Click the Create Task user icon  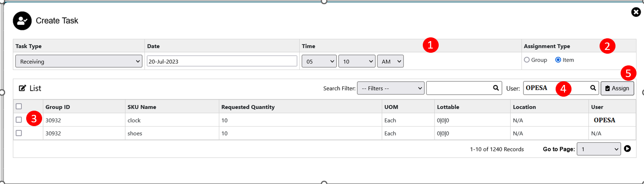point(22,21)
